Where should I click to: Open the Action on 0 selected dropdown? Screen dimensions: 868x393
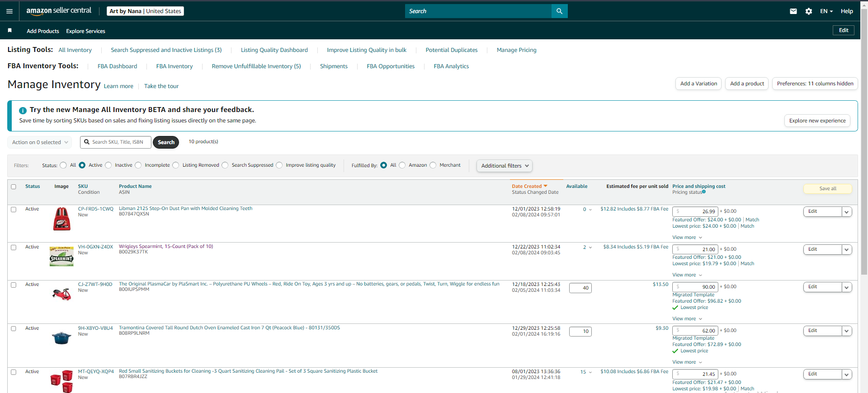click(x=40, y=142)
